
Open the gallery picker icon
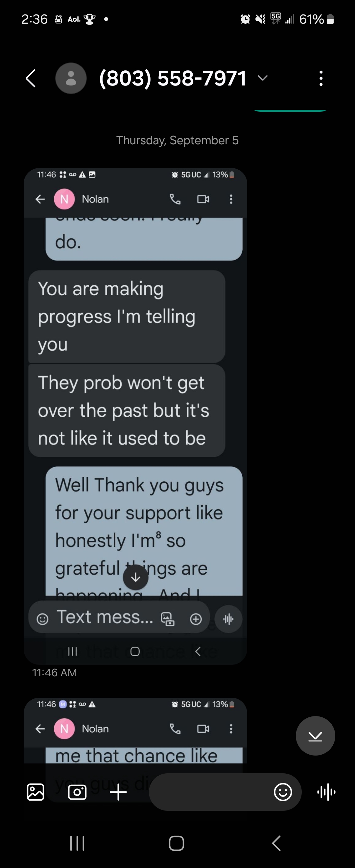pyautogui.click(x=35, y=792)
